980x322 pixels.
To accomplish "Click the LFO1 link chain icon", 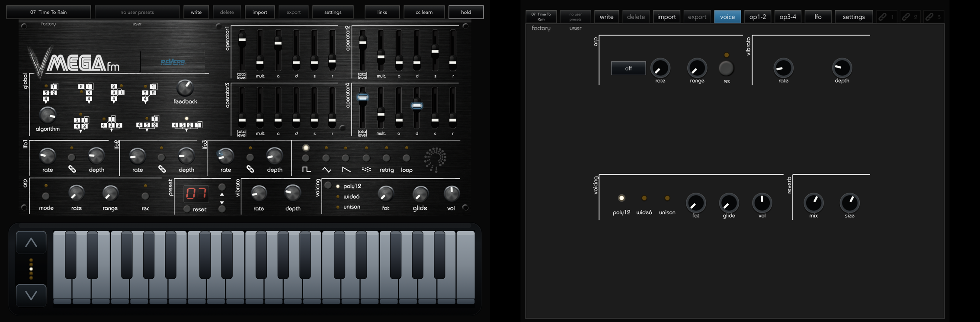I will point(72,169).
